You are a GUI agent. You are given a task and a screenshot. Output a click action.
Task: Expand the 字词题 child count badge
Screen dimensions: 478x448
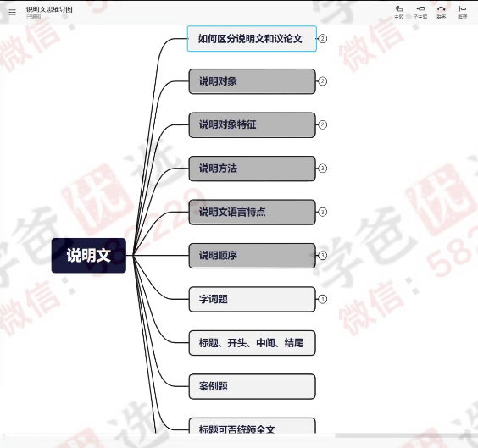pyautogui.click(x=323, y=299)
